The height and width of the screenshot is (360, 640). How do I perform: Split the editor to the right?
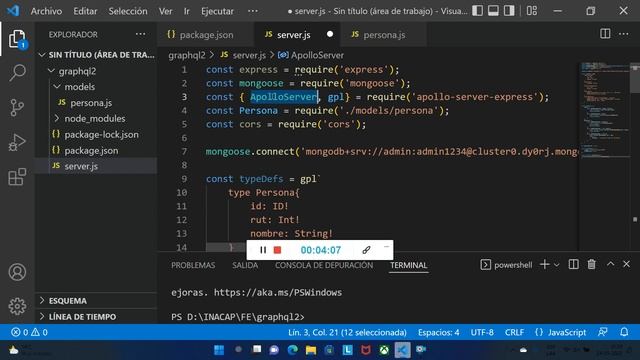tap(605, 34)
